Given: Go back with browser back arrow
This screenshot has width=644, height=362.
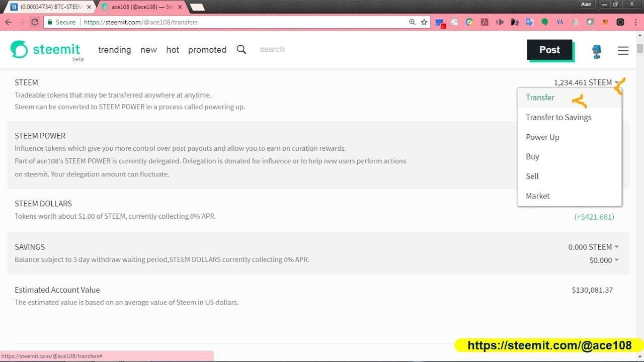Looking at the screenshot, I should pos(8,22).
